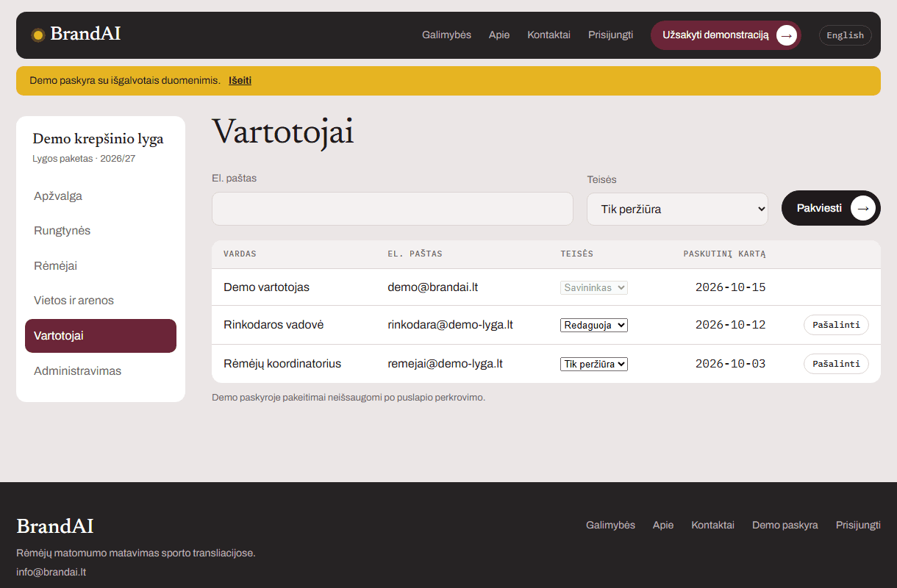Go to Rėmėjai in the sidebar

coord(101,266)
